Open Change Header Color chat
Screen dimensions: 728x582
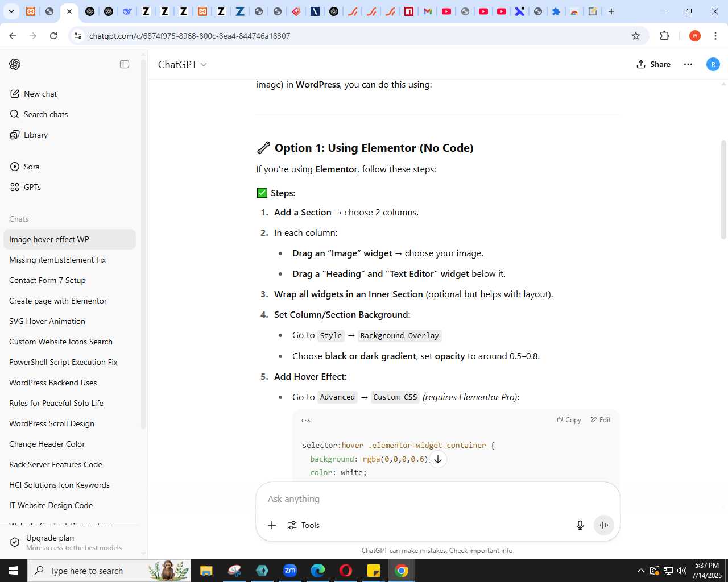pos(69,444)
